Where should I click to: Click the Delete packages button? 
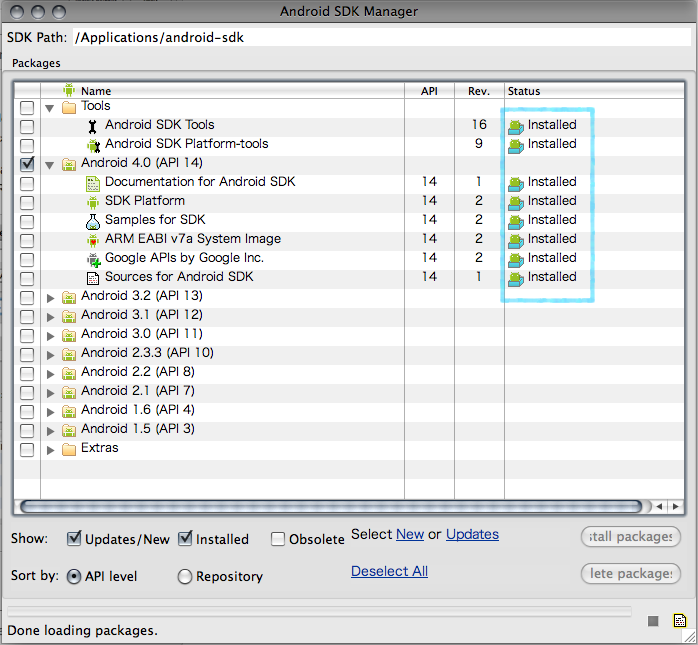[x=631, y=574]
